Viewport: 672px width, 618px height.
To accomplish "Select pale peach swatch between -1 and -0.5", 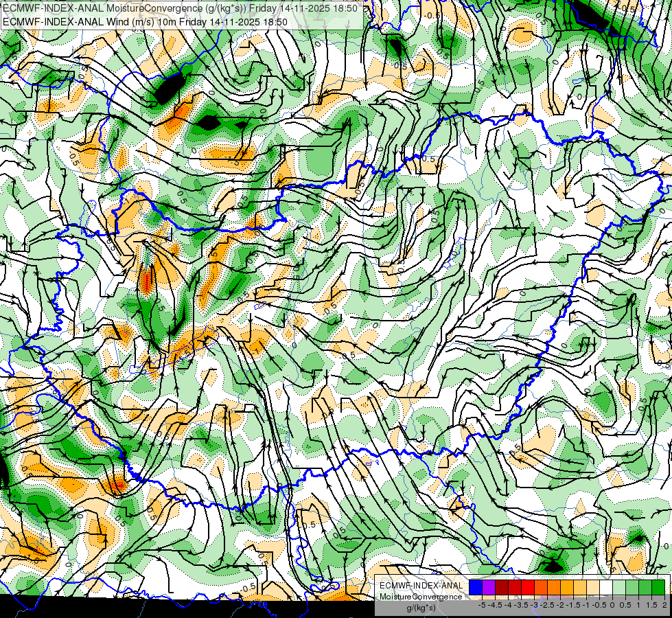I will [593, 588].
